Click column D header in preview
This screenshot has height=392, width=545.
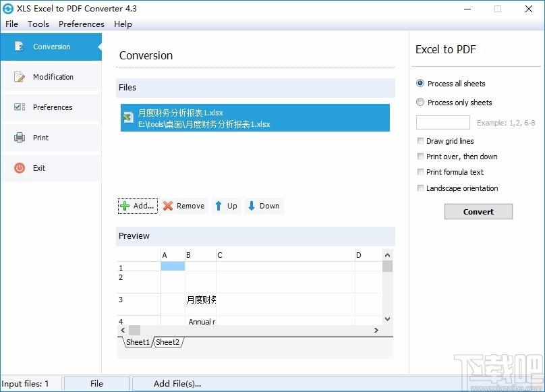click(368, 255)
